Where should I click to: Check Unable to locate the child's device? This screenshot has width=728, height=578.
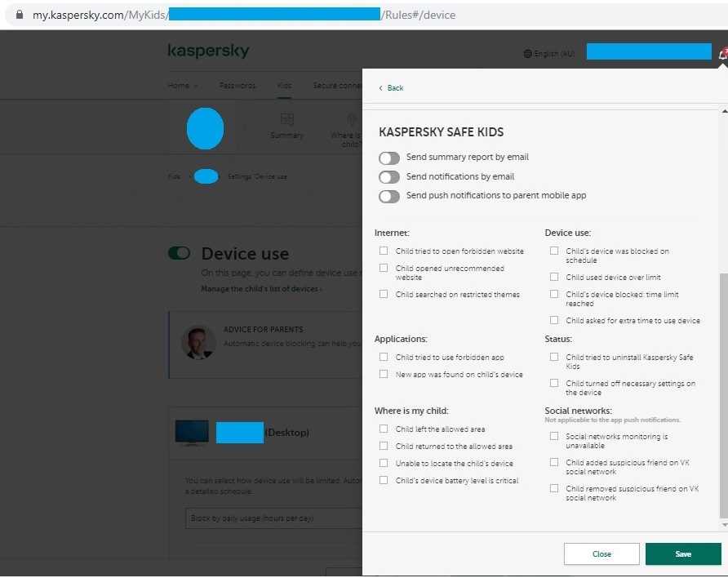coord(384,463)
